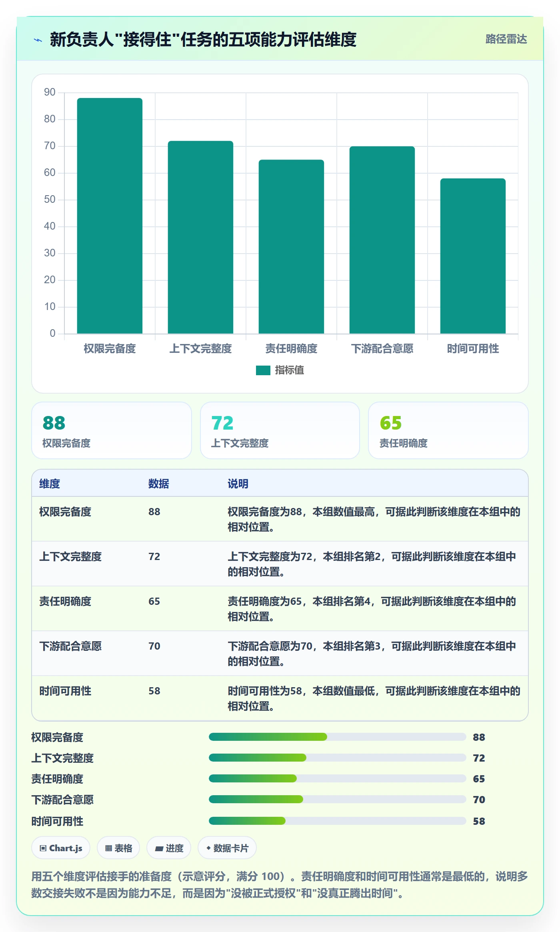Image resolution: width=560 pixels, height=932 pixels.
Task: Click the 数据 column header
Action: click(x=159, y=484)
